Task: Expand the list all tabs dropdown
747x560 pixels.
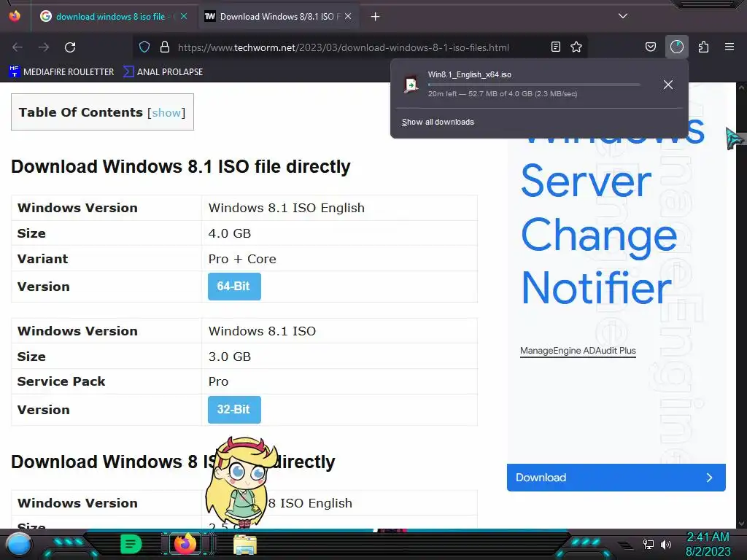Action: [x=623, y=16]
